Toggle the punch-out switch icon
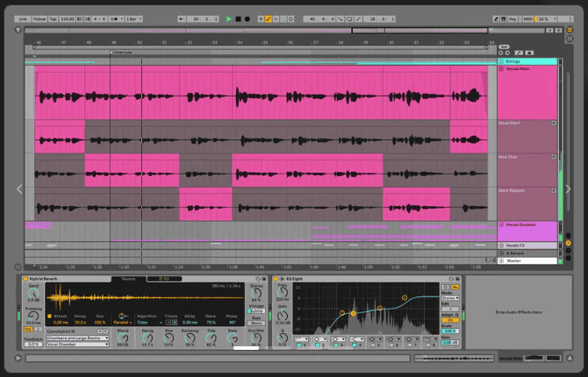Viewport: 588px width, 377px height. pos(358,18)
